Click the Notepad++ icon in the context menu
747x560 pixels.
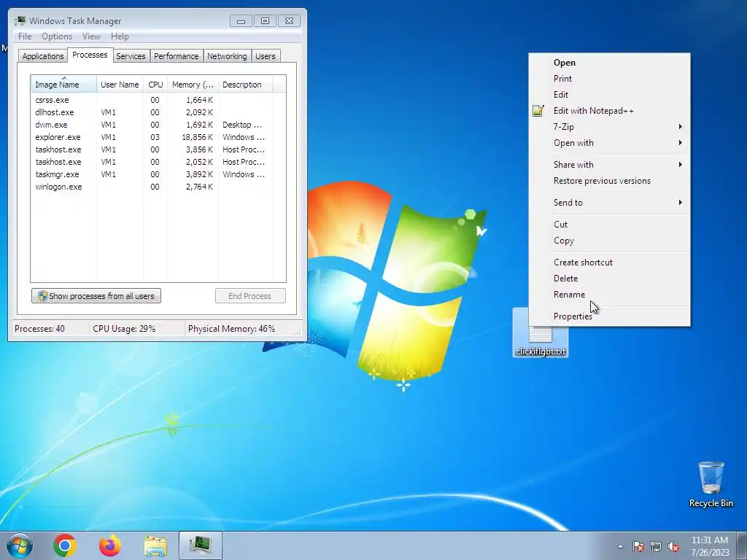tap(538, 111)
